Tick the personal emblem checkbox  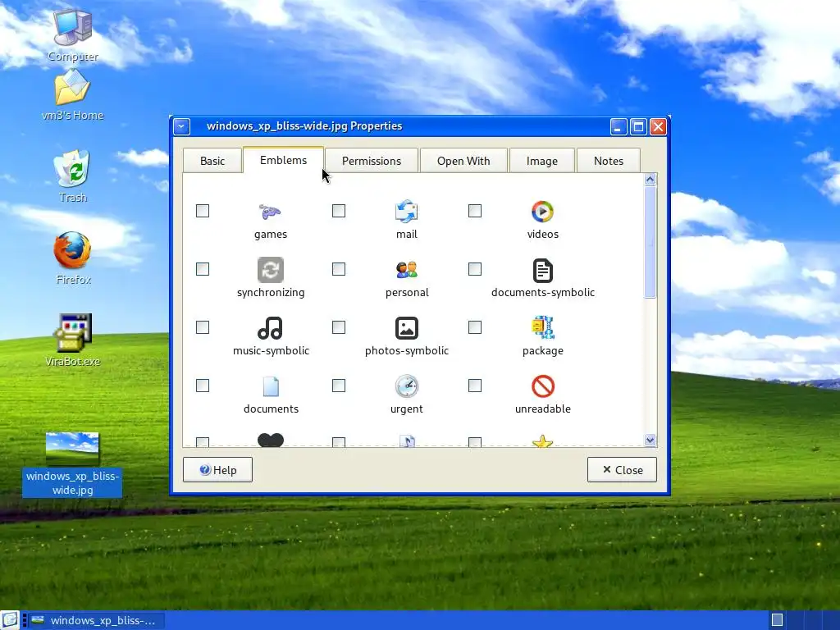[x=339, y=269]
